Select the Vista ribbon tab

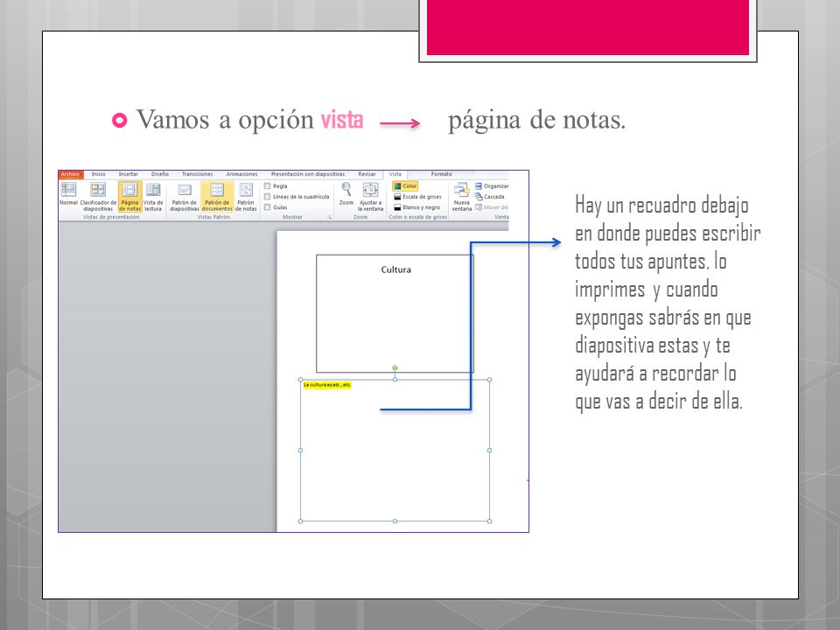395,174
